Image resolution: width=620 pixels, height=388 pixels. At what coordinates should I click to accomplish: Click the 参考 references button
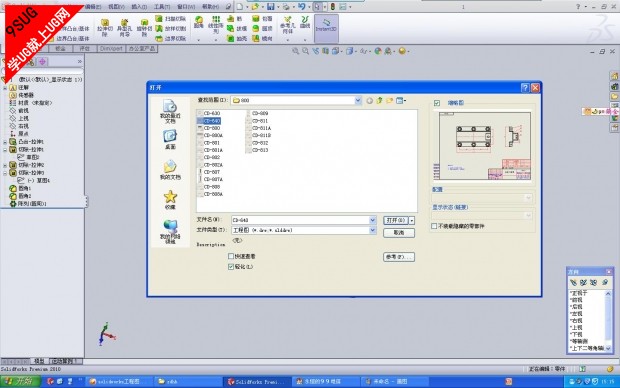[399, 257]
